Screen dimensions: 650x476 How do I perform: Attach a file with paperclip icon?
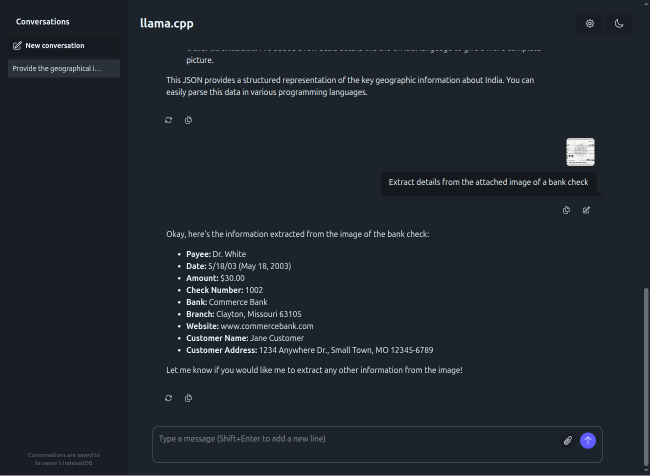pyautogui.click(x=567, y=440)
